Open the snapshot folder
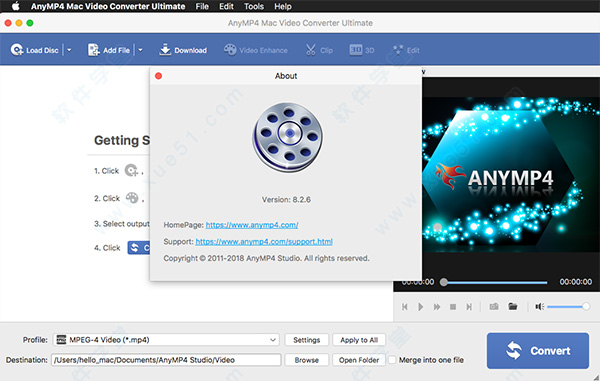The width and height of the screenshot is (600, 381). pos(513,306)
